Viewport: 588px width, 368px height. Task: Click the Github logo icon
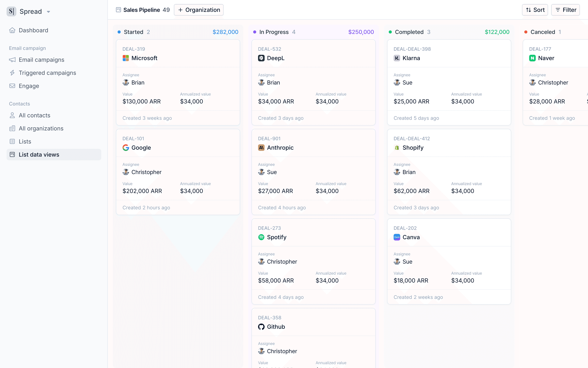coord(261,327)
